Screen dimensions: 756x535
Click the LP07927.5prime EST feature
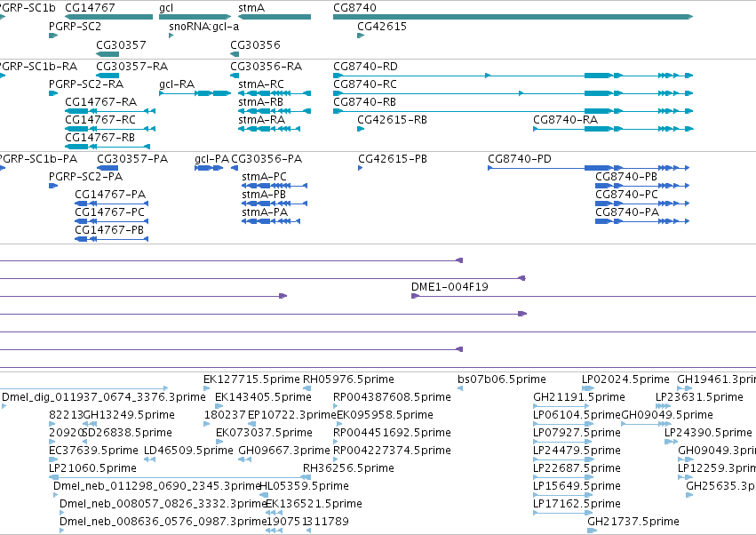pyautogui.click(x=562, y=442)
